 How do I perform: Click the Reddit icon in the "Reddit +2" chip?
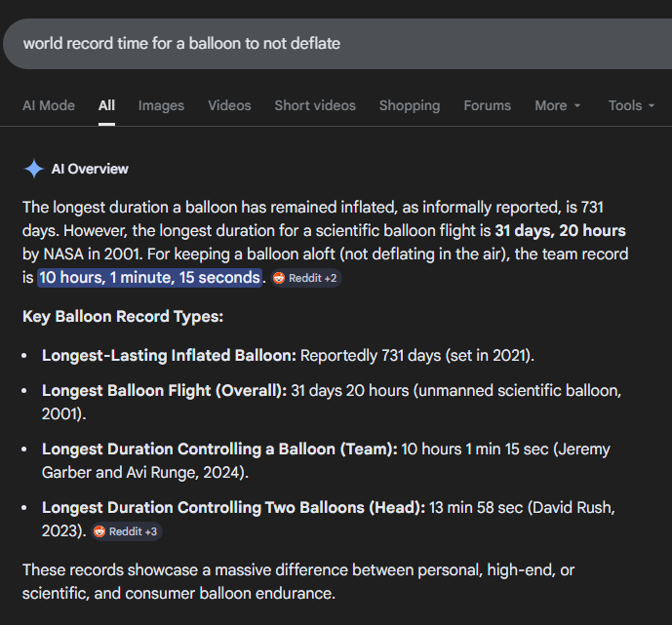[280, 278]
